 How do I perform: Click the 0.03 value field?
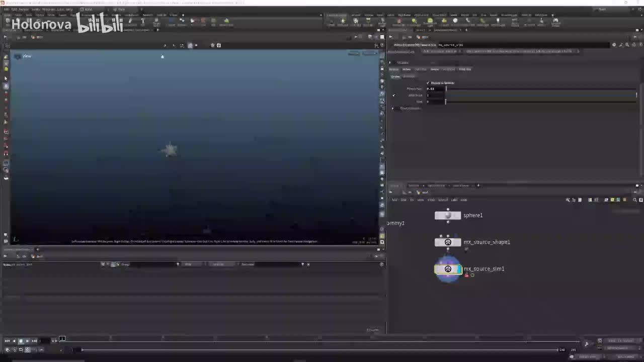tap(435, 89)
